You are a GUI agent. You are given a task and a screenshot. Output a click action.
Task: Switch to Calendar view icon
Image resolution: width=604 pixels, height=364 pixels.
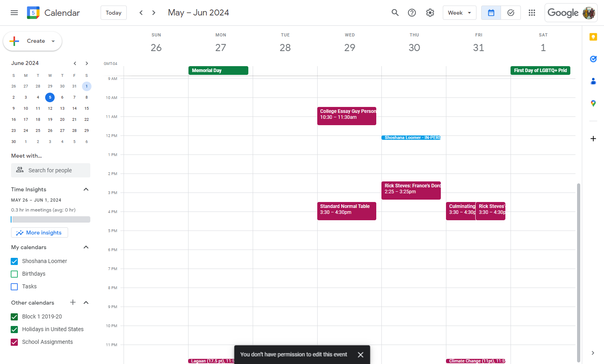[x=491, y=13]
